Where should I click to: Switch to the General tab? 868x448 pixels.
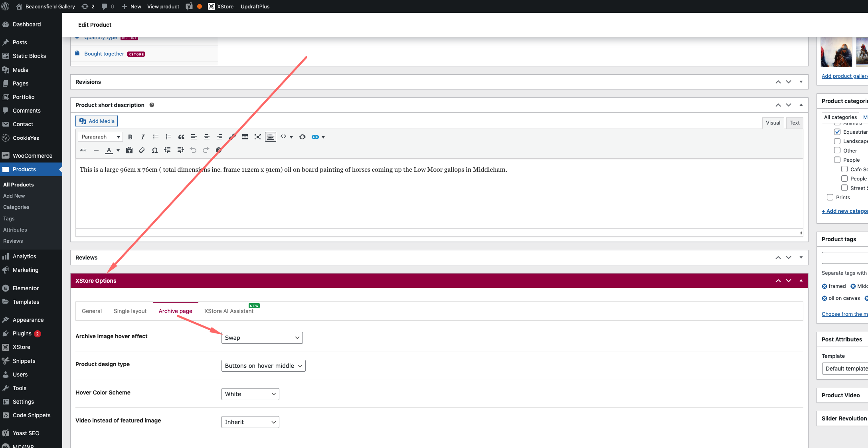click(x=92, y=311)
